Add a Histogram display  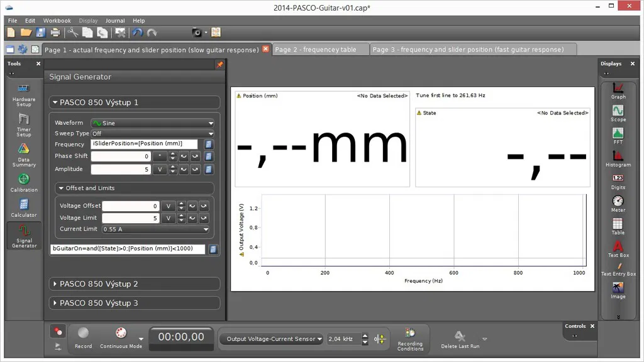[618, 158]
